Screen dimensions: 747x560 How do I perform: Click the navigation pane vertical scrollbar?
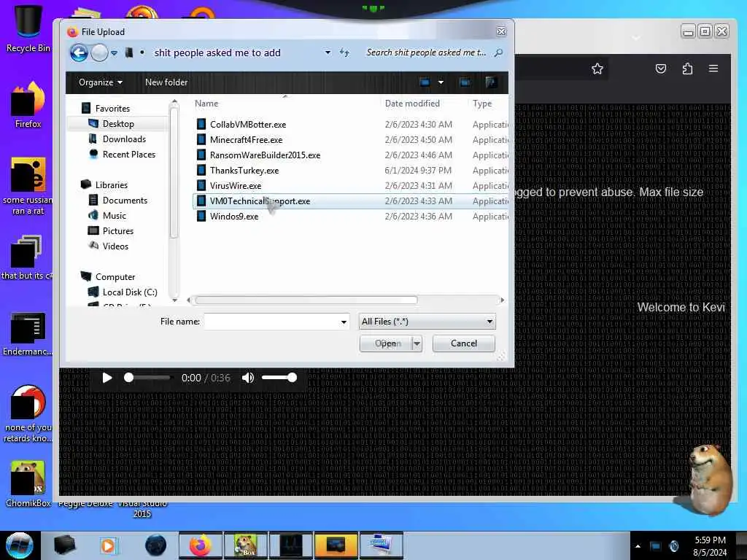coord(174,171)
